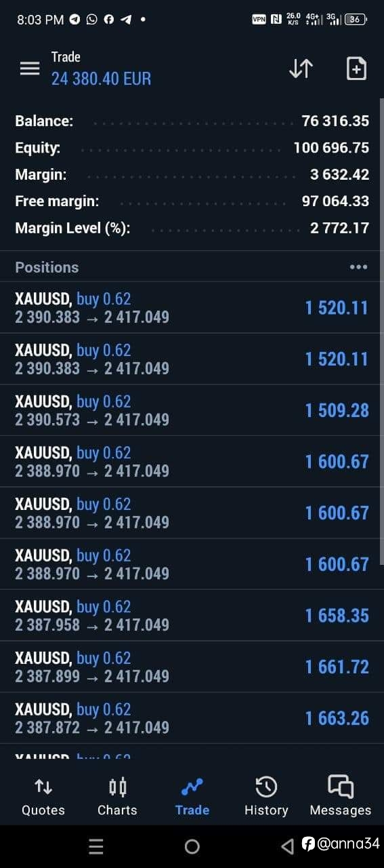Tap the Android recent apps button
Viewport: 384px width, 868px height.
point(96,846)
